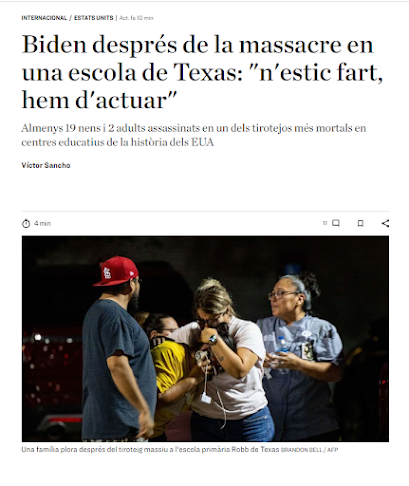Click the slash separator between breadcrumbs
This screenshot has width=409, height=486.
71,18
